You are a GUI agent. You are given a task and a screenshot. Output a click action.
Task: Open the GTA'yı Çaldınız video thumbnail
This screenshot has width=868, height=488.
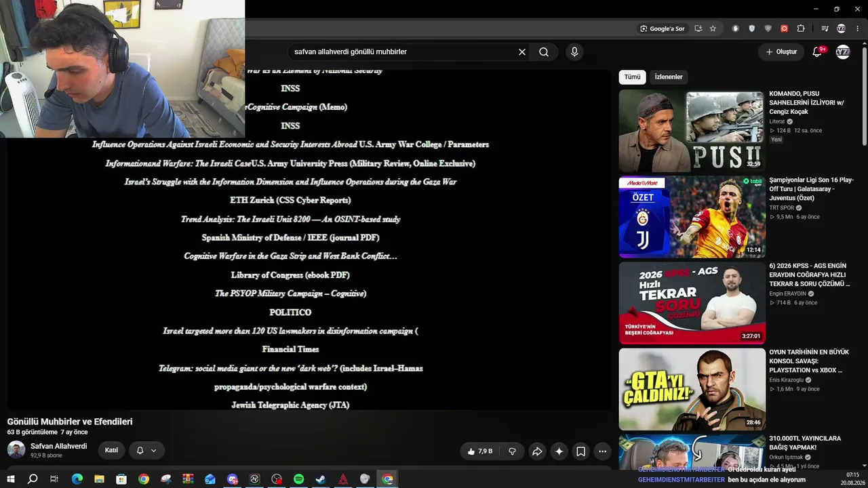[x=691, y=389]
